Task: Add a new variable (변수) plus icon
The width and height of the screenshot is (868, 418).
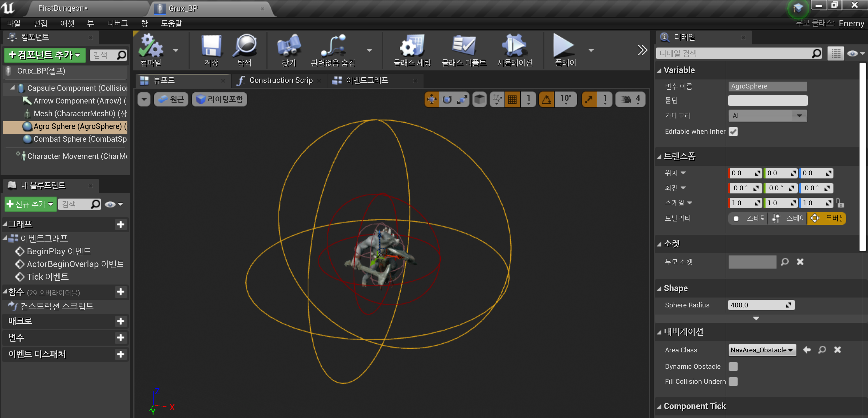Action: (121, 338)
